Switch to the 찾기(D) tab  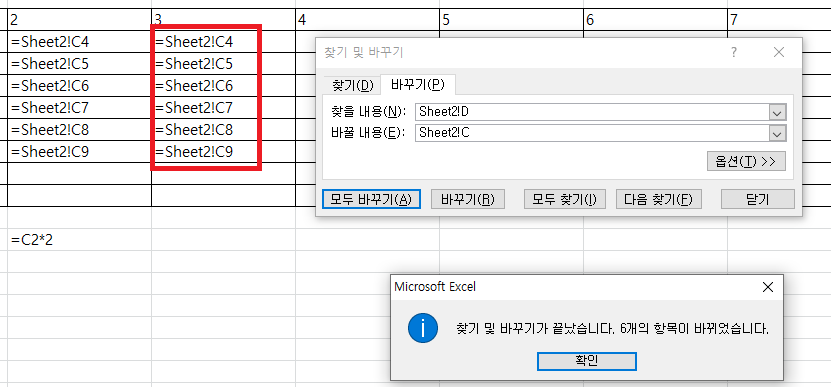pos(353,85)
